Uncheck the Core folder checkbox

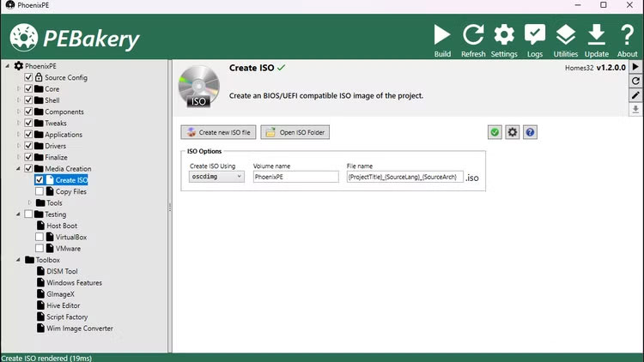28,88
